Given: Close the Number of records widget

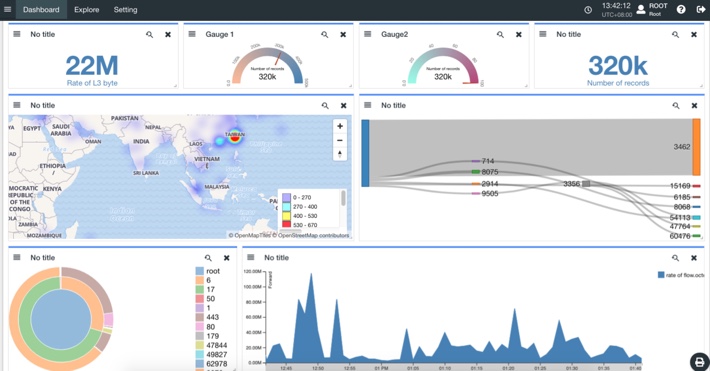Looking at the screenshot, I should pyautogui.click(x=694, y=34).
